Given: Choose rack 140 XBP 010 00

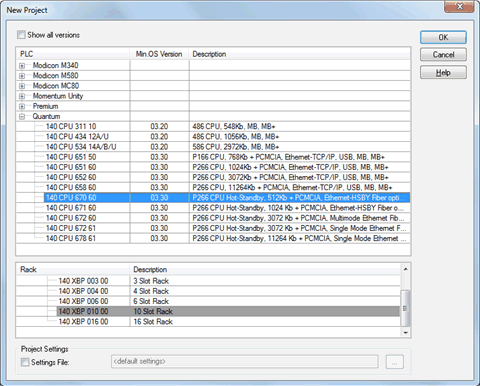Looking at the screenshot, I should tap(83, 311).
